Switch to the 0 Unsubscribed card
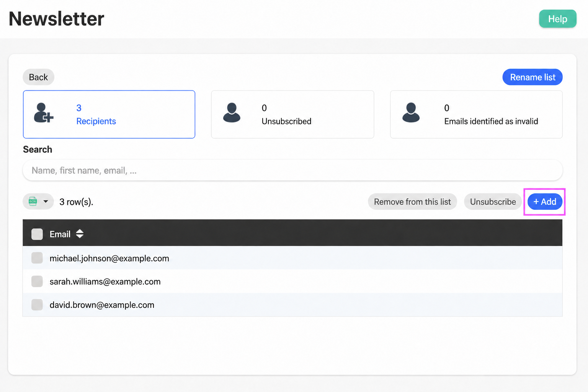588x392 pixels. point(292,114)
